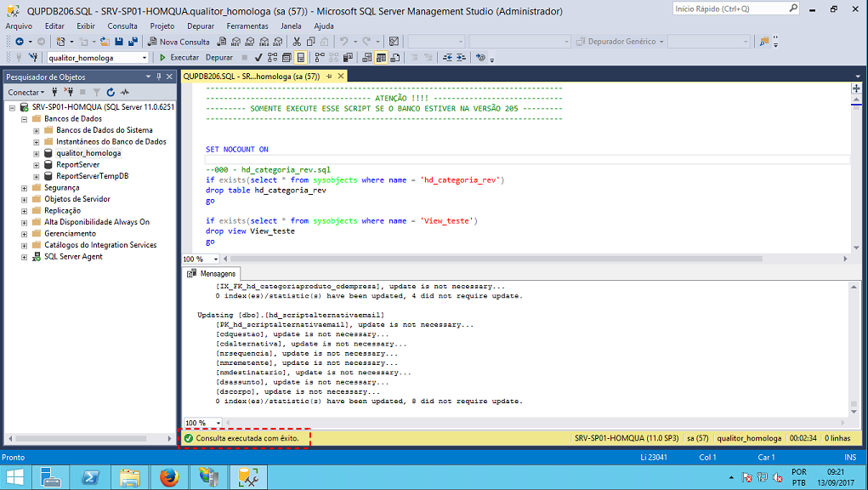
Task: Click the DAX query icon
Action: [x=278, y=42]
